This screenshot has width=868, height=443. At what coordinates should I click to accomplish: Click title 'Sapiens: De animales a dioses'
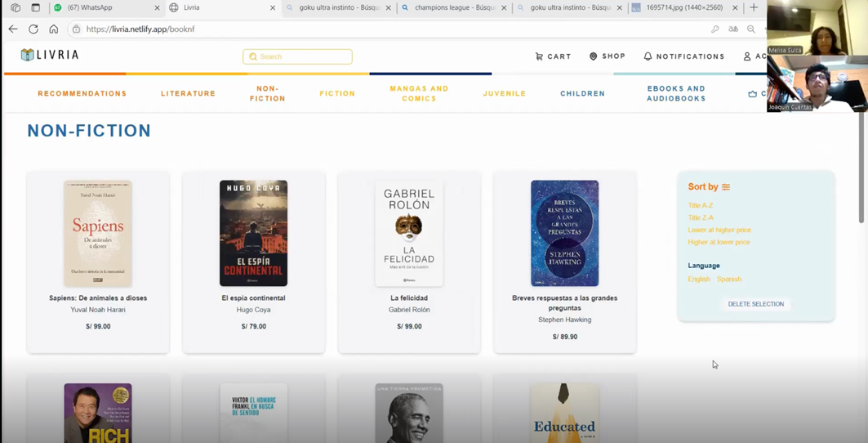coord(98,298)
